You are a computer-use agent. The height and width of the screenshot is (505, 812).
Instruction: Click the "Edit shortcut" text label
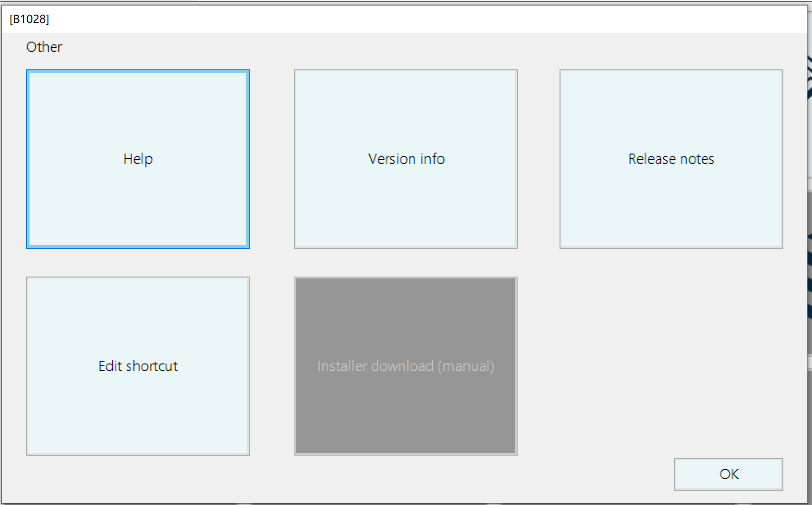[138, 366]
